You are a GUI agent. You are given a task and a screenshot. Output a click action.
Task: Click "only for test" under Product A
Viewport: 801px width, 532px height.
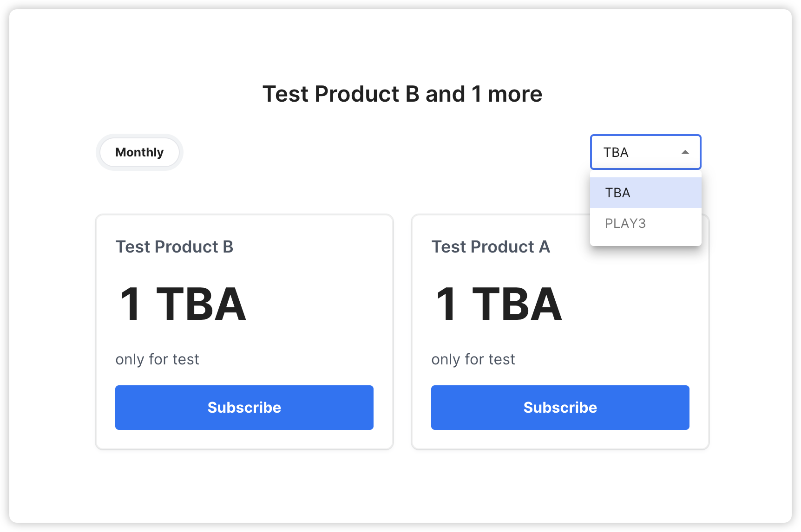(x=473, y=359)
